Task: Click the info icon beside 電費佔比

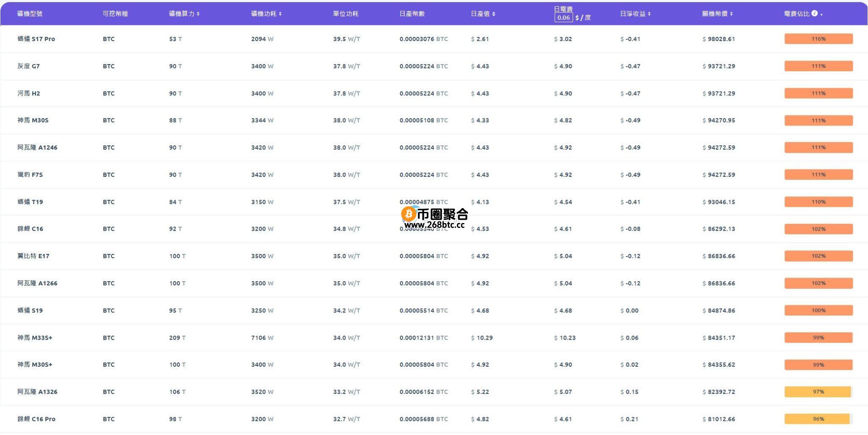Action: click(814, 14)
